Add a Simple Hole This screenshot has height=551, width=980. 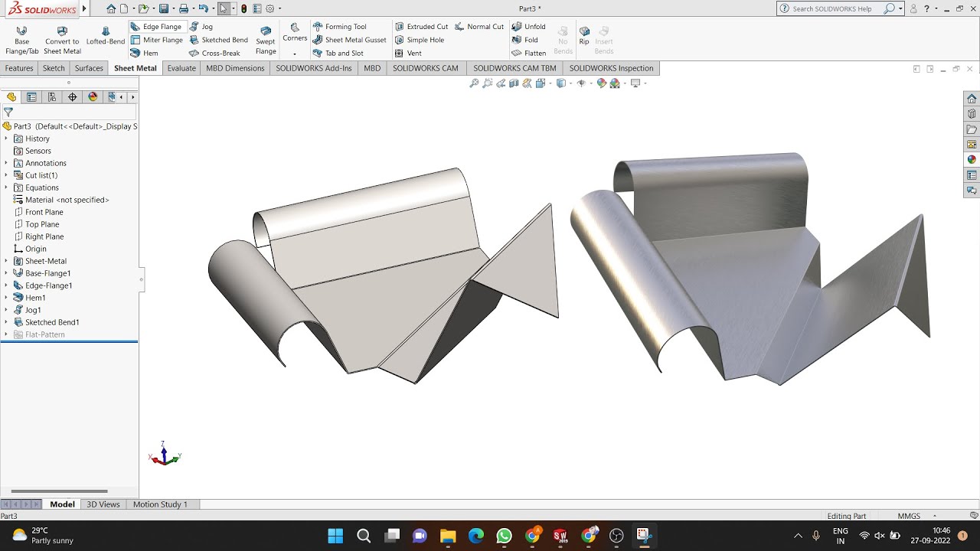420,40
